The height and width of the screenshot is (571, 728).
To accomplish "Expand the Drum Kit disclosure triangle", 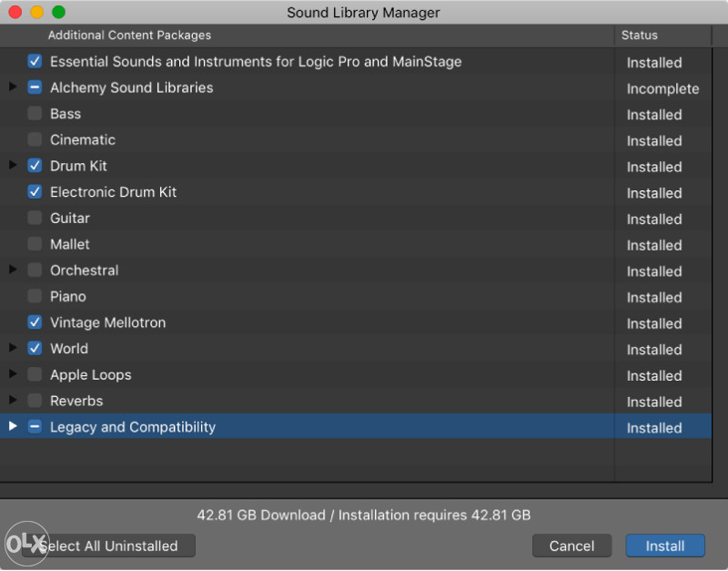I will [x=13, y=165].
